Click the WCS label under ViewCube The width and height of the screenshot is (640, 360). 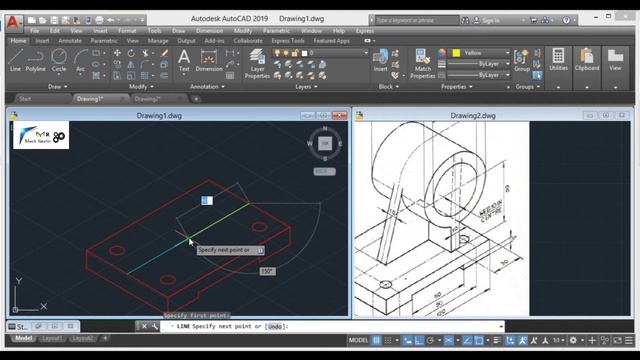pyautogui.click(x=324, y=171)
